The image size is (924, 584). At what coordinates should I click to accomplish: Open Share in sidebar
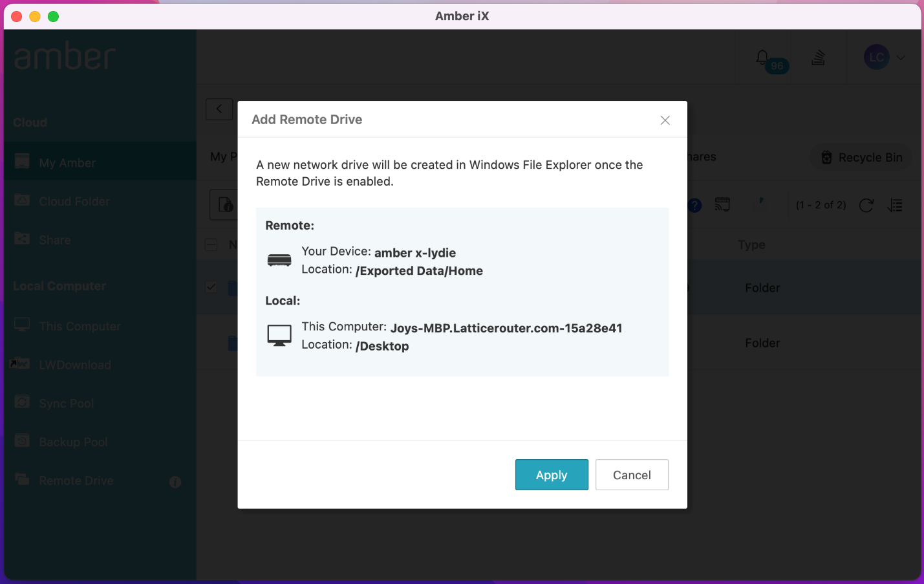point(100,240)
